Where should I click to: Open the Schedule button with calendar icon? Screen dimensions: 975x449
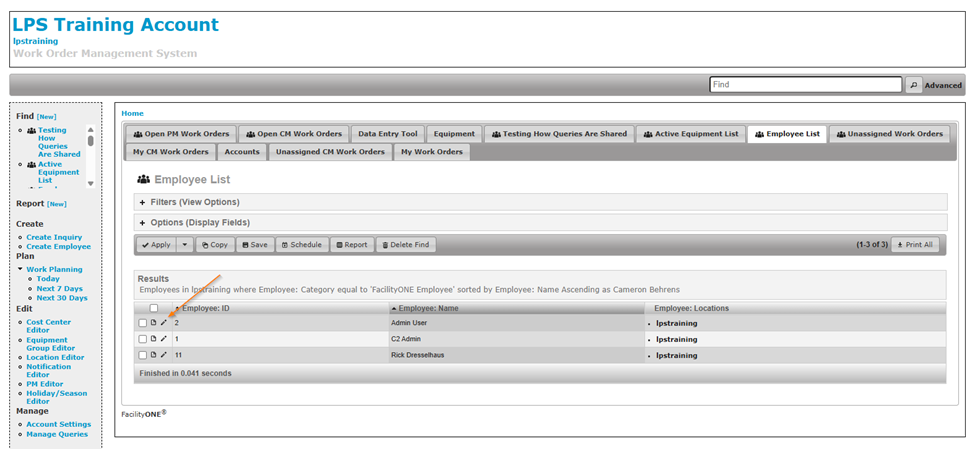tap(301, 244)
